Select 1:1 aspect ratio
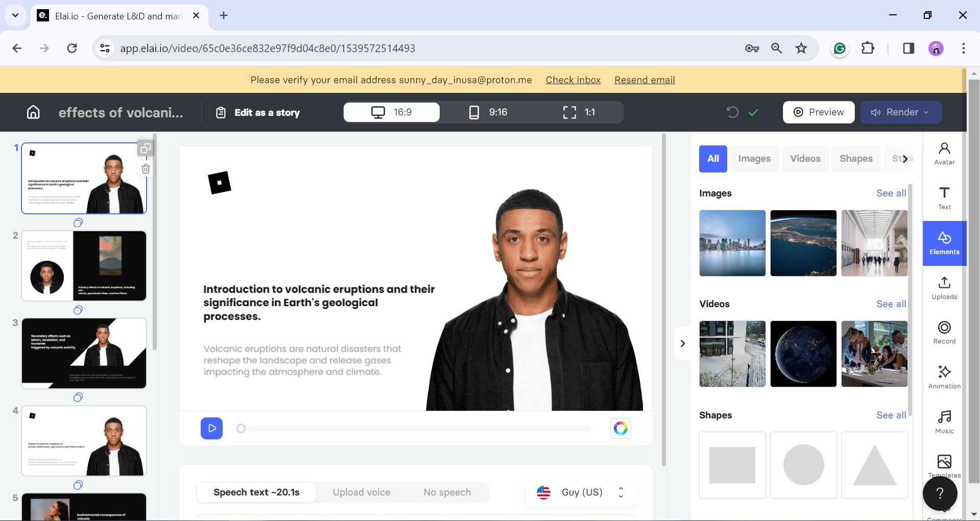Screen dimensions: 980x521 (579, 112)
